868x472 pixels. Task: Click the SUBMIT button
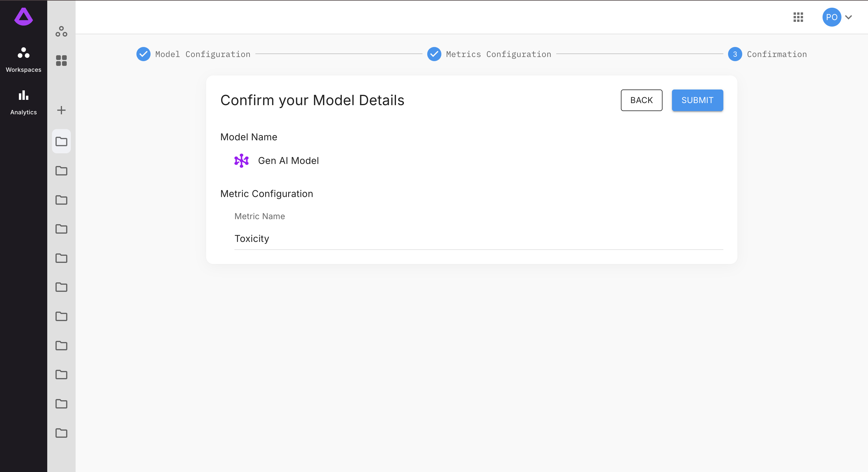pyautogui.click(x=697, y=100)
